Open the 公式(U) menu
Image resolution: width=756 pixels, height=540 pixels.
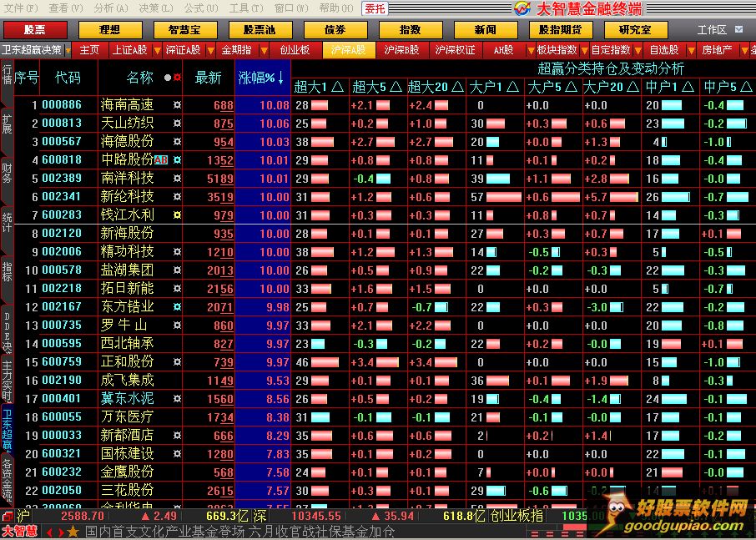coord(201,8)
